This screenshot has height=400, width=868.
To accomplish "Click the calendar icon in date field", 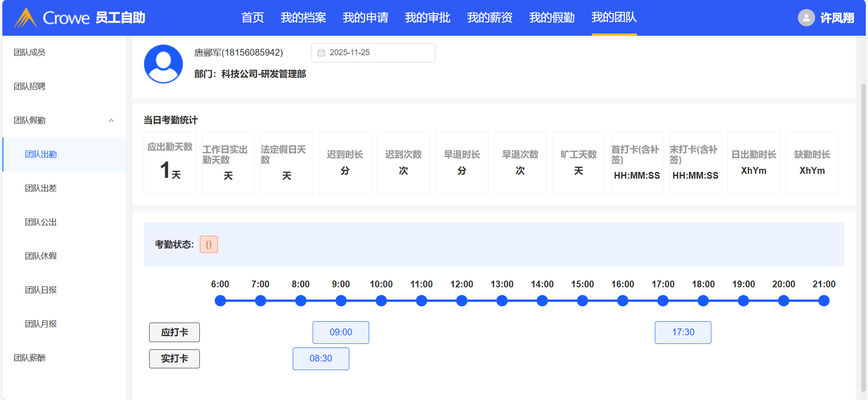I will pos(321,53).
